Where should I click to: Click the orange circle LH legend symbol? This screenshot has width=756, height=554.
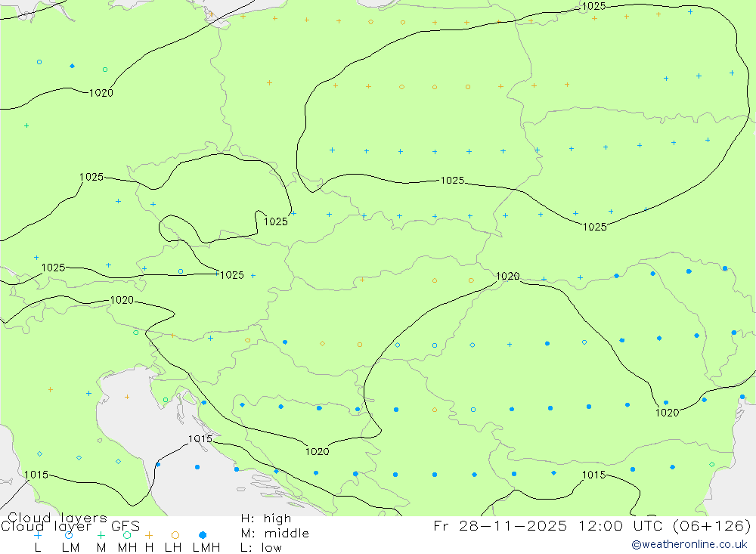pyautogui.click(x=175, y=535)
